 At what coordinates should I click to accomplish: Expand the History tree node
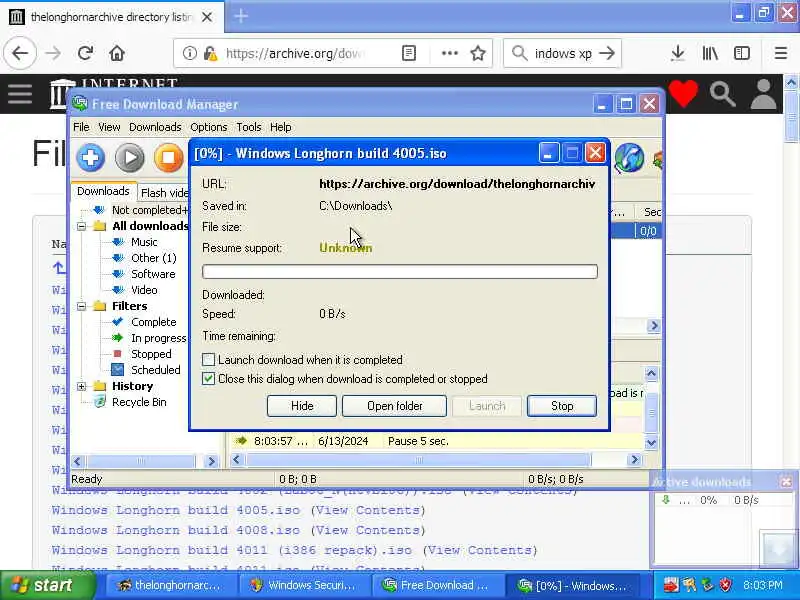coord(82,386)
